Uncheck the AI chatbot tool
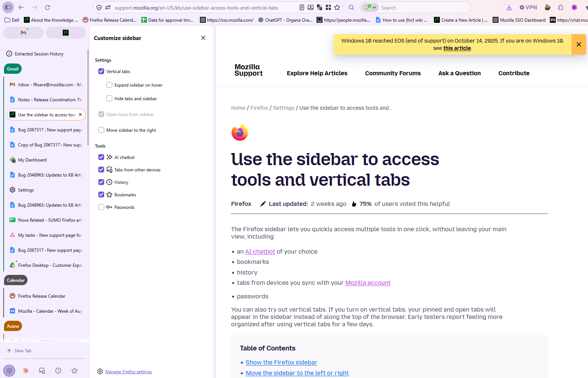 coord(101,157)
